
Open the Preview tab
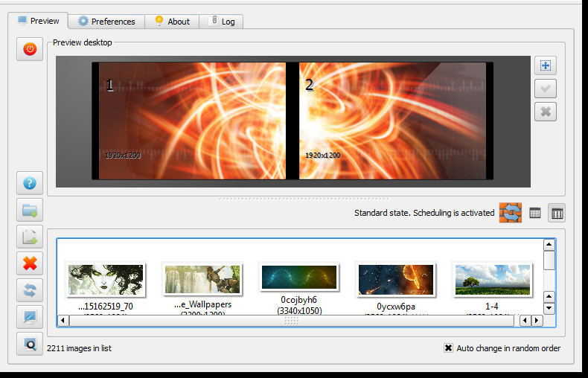(x=38, y=21)
